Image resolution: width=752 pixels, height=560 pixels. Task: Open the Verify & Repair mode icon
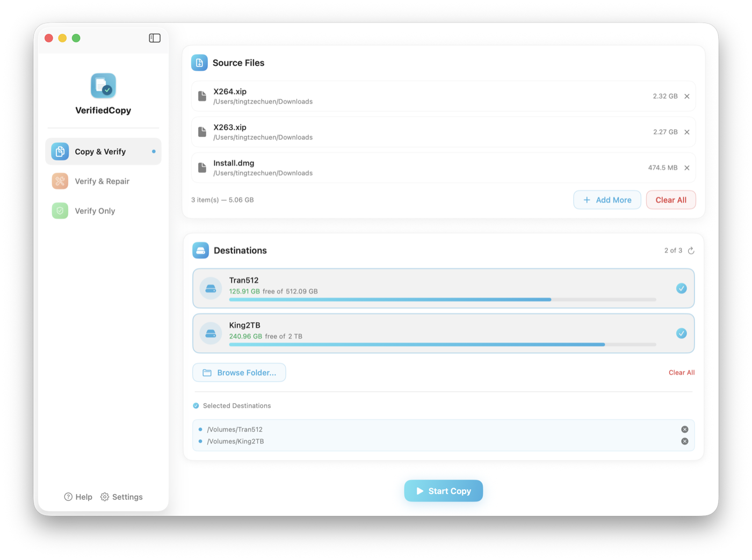(x=59, y=181)
